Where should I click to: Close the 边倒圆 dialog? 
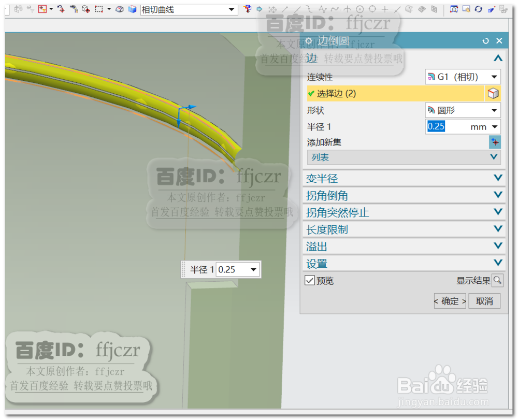tap(499, 40)
